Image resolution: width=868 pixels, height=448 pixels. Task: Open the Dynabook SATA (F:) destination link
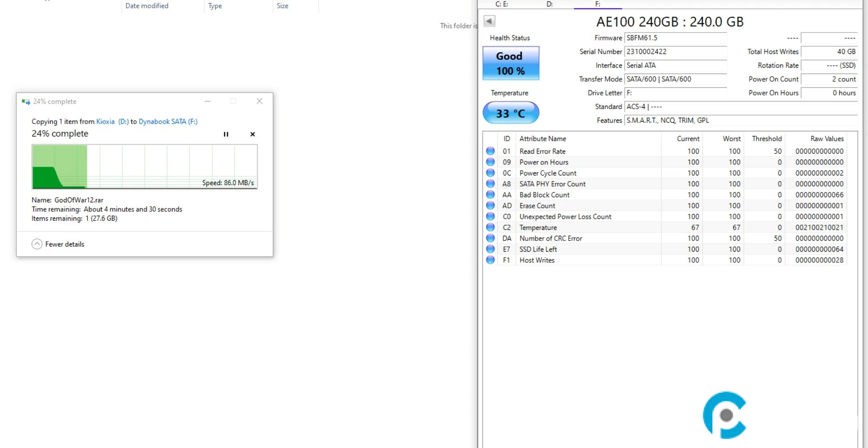168,122
